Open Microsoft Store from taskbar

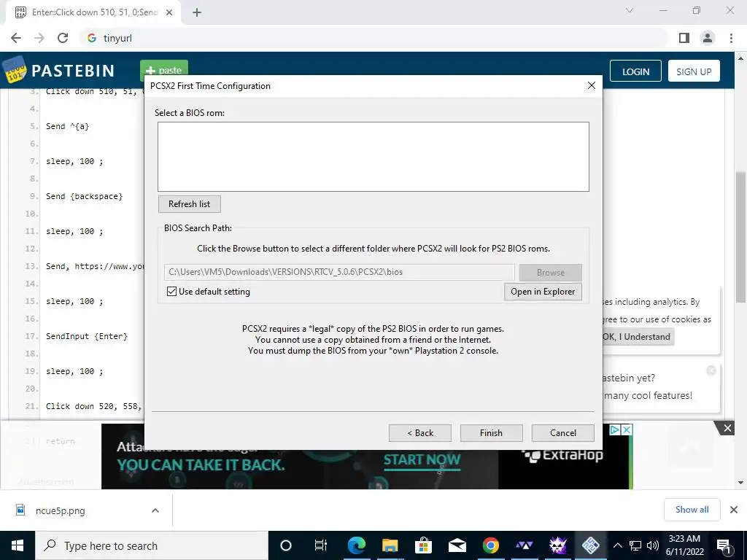423,545
